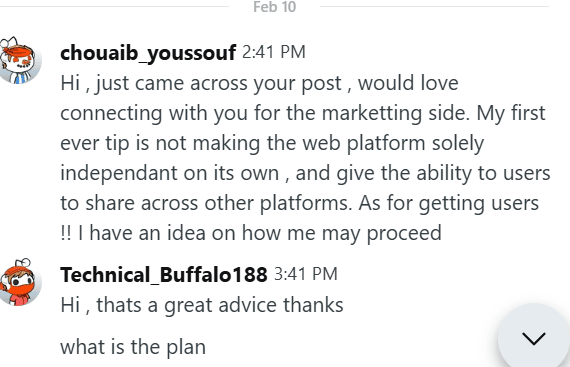The image size is (570, 367).
Task: Open the chouaib_youssouf username profile
Action: click(148, 53)
